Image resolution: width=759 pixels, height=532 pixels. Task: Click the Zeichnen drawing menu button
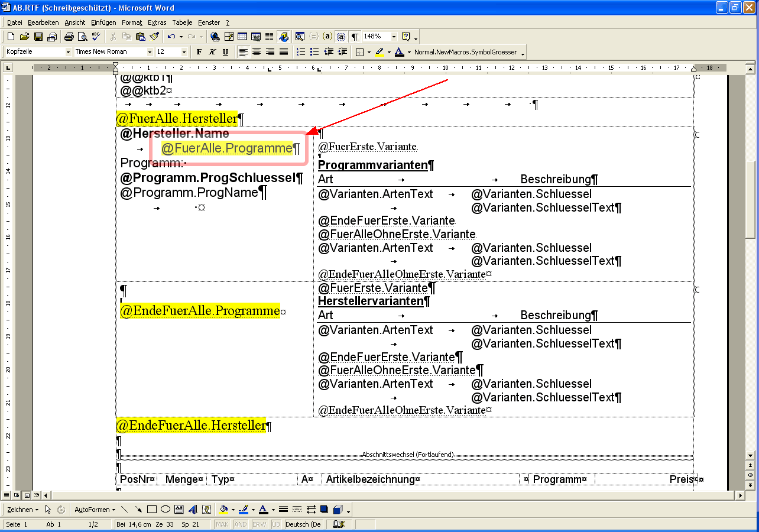[23, 509]
